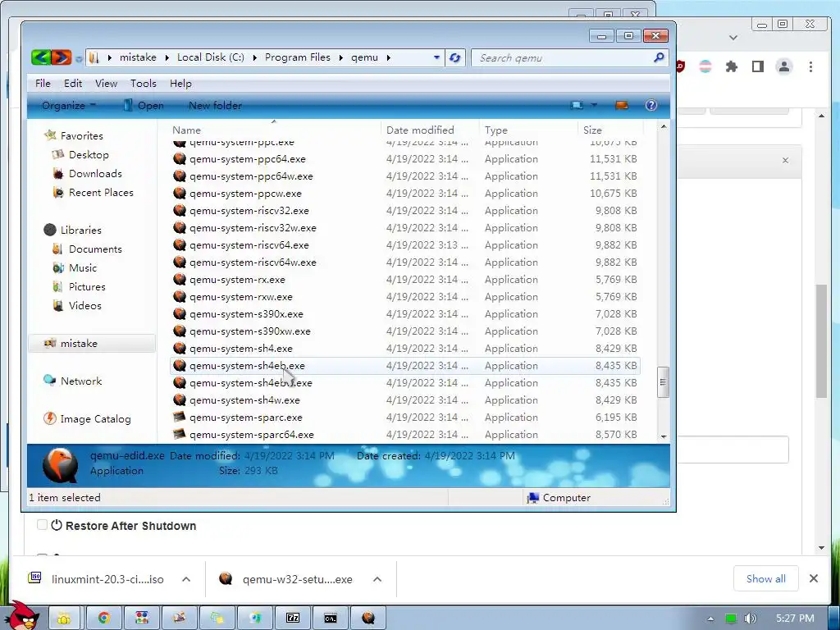Expand the recent pages dropdown arrow

(x=79, y=58)
